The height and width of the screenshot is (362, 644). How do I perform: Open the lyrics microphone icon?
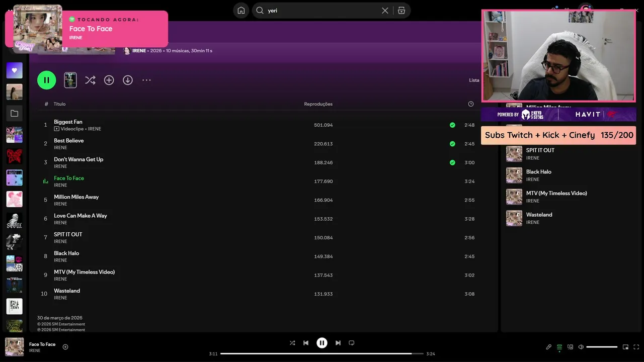coord(549,347)
